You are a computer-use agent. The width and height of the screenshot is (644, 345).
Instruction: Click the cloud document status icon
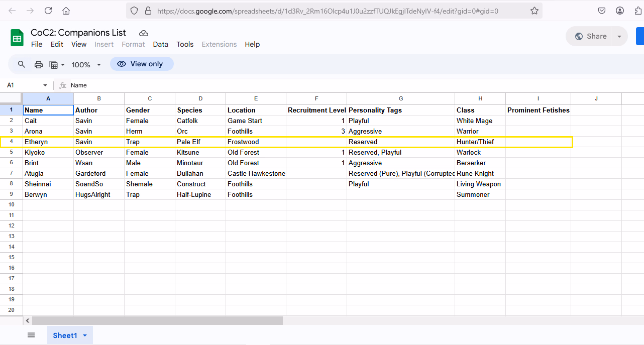[x=144, y=33]
